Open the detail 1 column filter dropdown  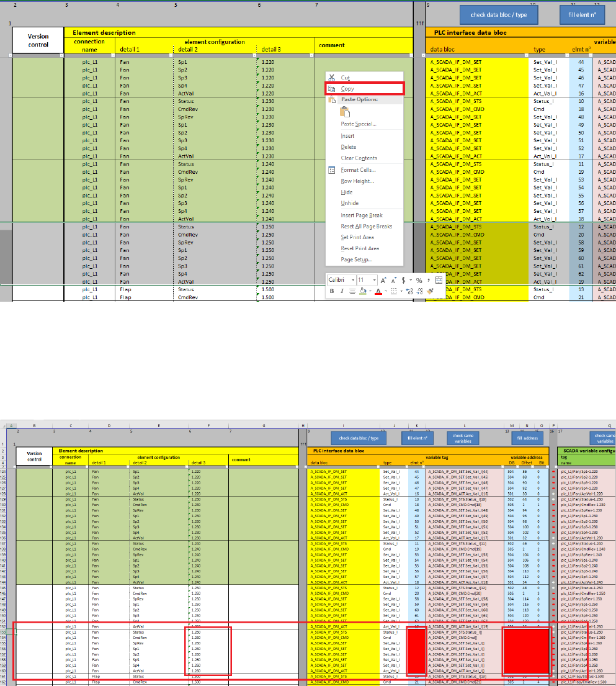[171, 55]
